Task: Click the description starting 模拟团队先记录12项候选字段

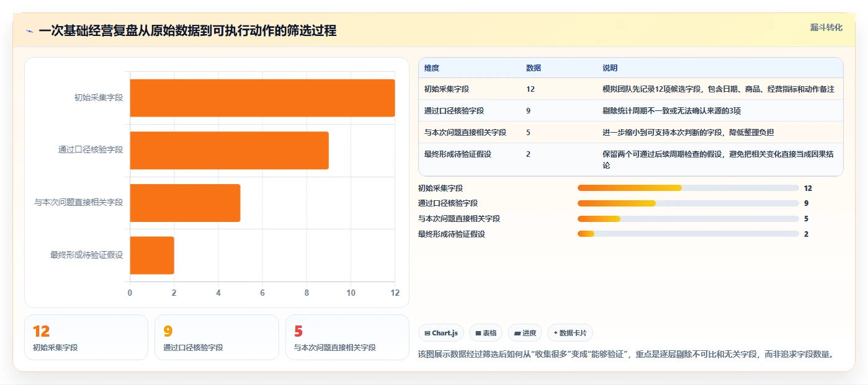Action: coord(718,89)
